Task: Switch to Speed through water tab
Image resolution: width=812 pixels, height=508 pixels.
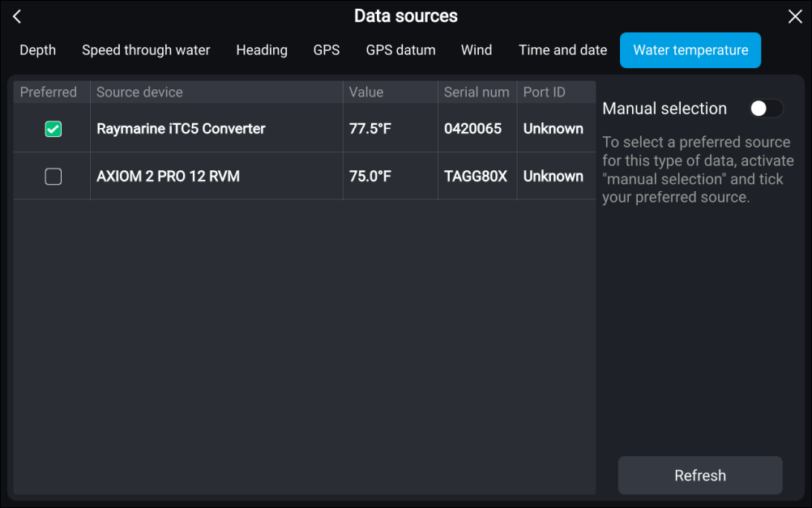Action: 146,50
